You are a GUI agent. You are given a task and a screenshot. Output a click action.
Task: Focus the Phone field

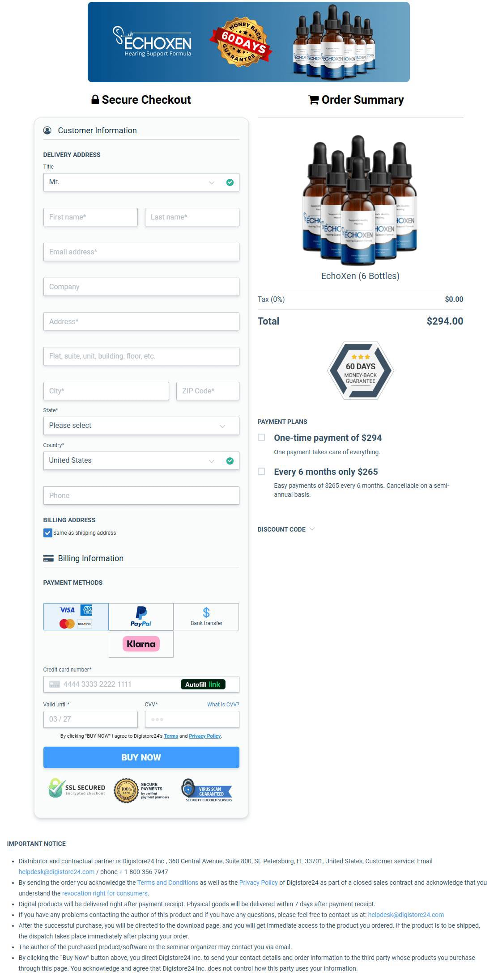(141, 496)
